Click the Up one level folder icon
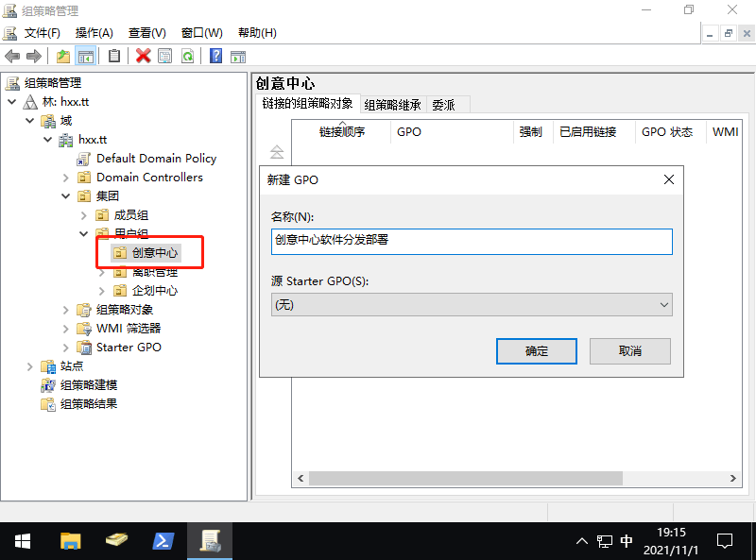Image resolution: width=756 pixels, height=560 pixels. click(x=63, y=57)
